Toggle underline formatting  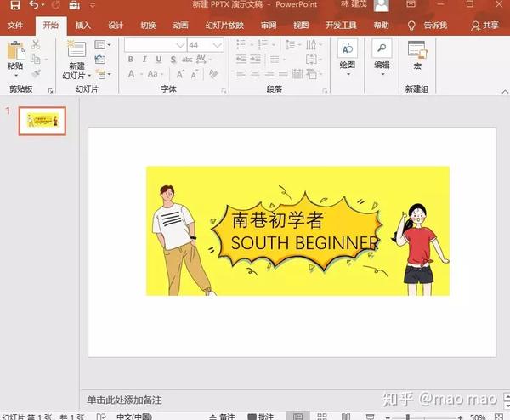[159, 60]
